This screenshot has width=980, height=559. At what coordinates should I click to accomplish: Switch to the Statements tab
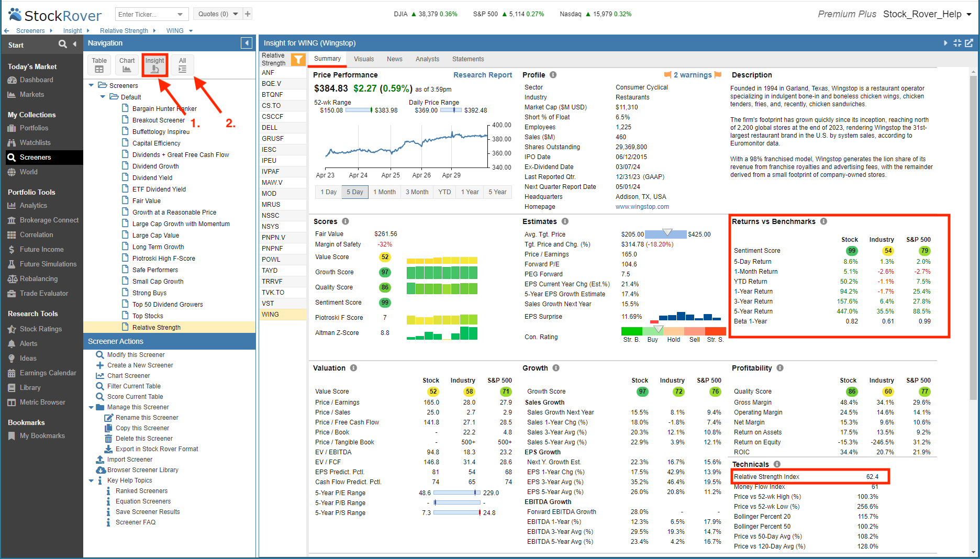coord(468,59)
